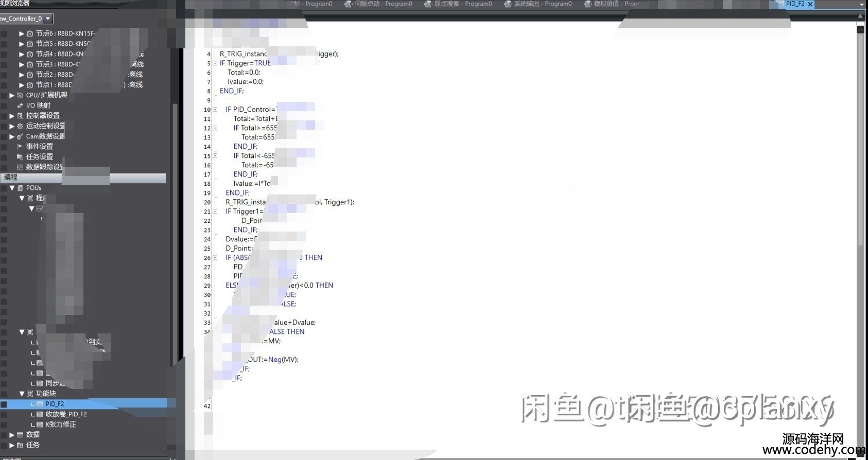The height and width of the screenshot is (460, 868).
Task: Click code text 'Total:=0.0;' on line 6
Action: tap(244, 73)
